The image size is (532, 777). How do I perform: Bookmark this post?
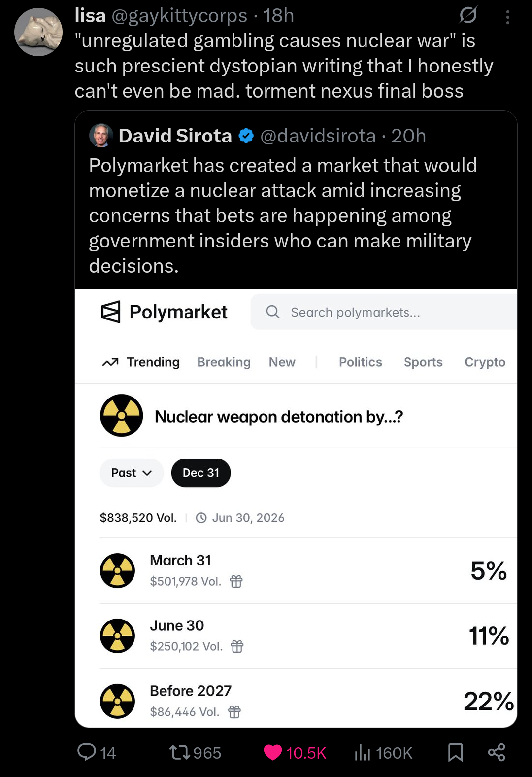pos(455,752)
